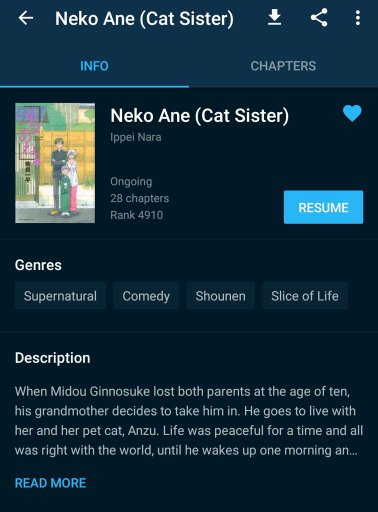Tap the Neko Ane toolbar title
The image size is (378, 512).
pyautogui.click(x=144, y=18)
